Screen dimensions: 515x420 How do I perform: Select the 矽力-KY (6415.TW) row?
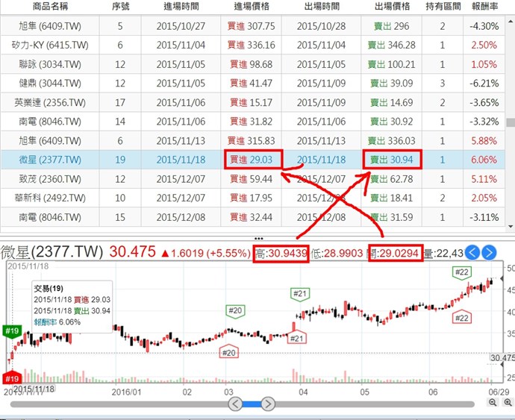click(x=253, y=45)
